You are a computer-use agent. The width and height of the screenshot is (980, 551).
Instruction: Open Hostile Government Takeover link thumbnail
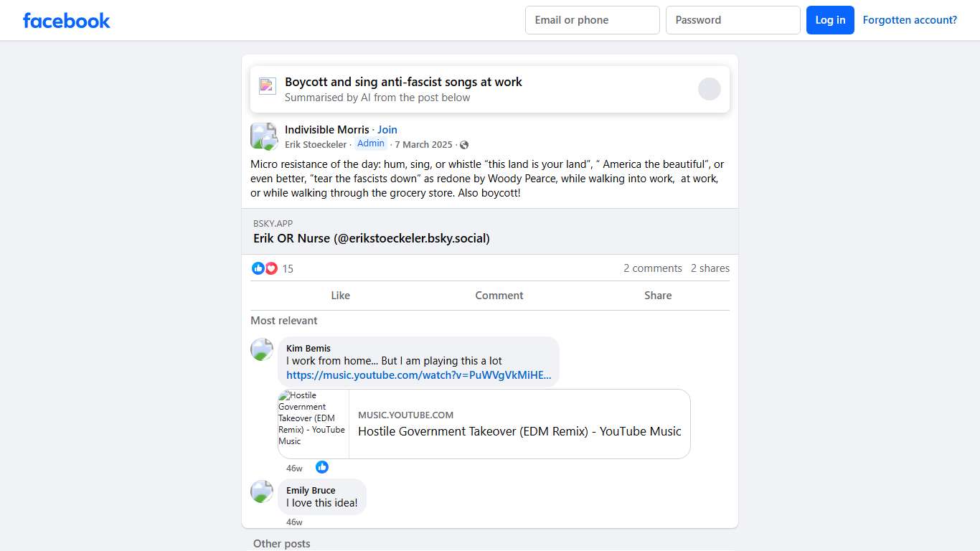click(x=314, y=424)
